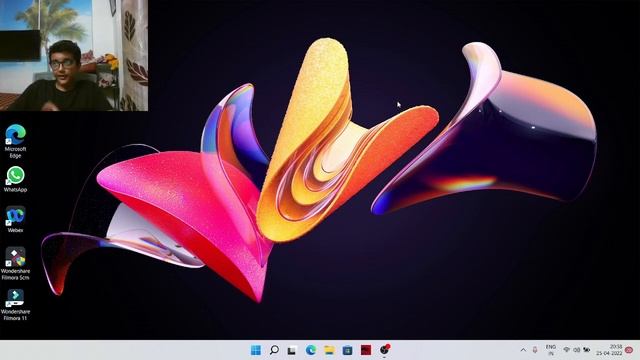Open the notification count badge
Screen dimensions: 640x360
tap(629, 350)
